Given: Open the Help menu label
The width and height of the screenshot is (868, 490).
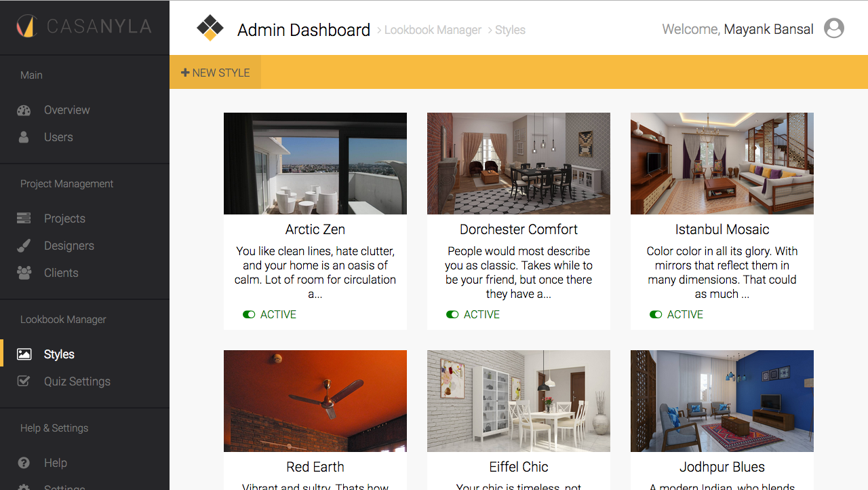Looking at the screenshot, I should click(56, 463).
